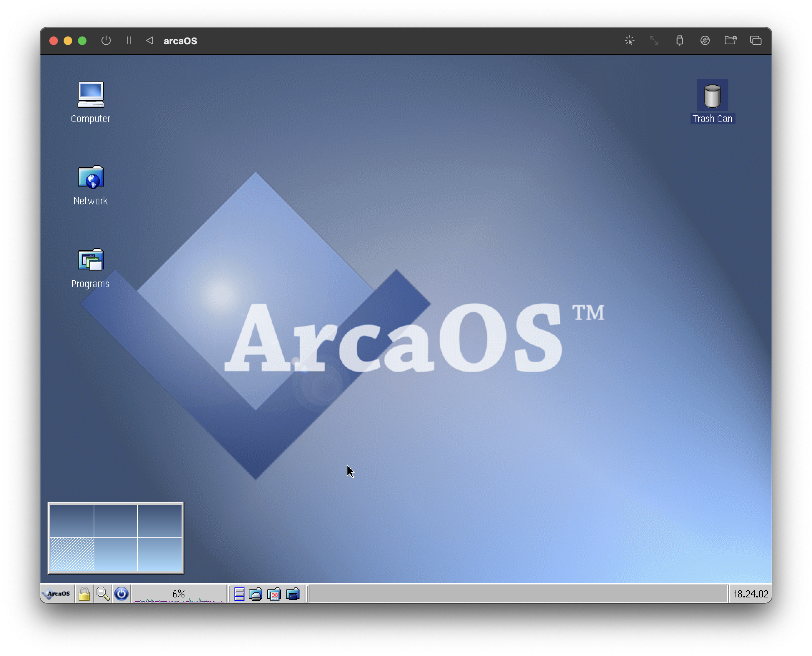The image size is (812, 656).
Task: Switch to the top-right virtual desktop
Action: [x=160, y=521]
